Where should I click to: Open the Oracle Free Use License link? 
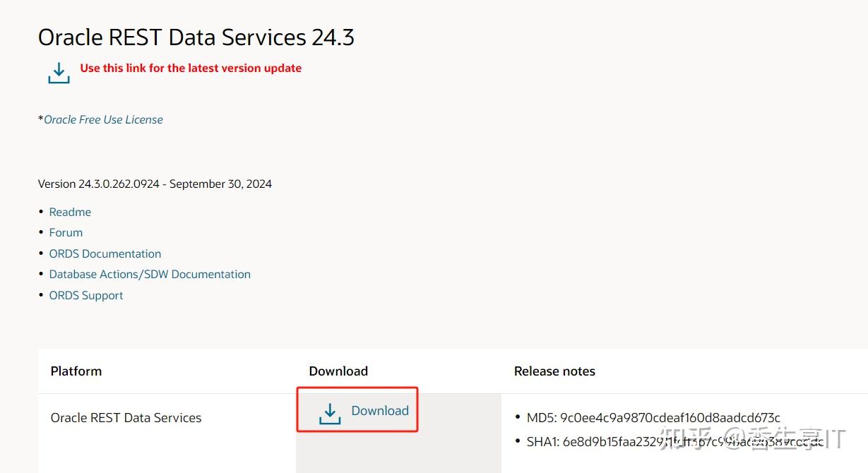(103, 120)
